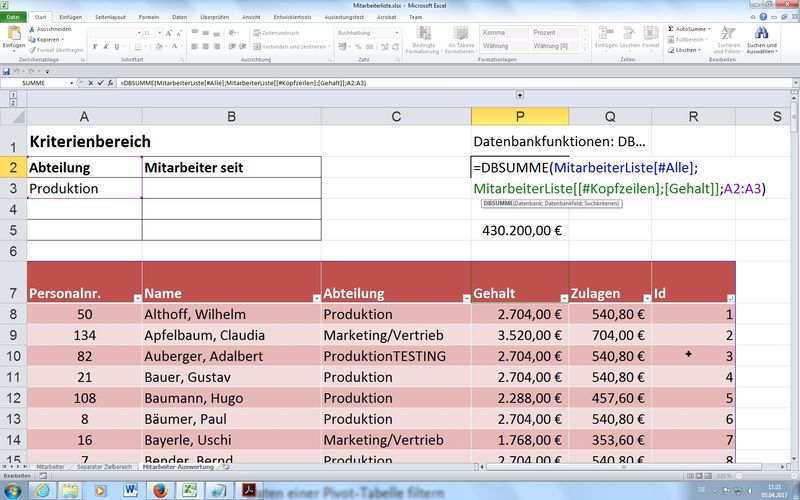Expand column group with the plus button

click(x=519, y=94)
